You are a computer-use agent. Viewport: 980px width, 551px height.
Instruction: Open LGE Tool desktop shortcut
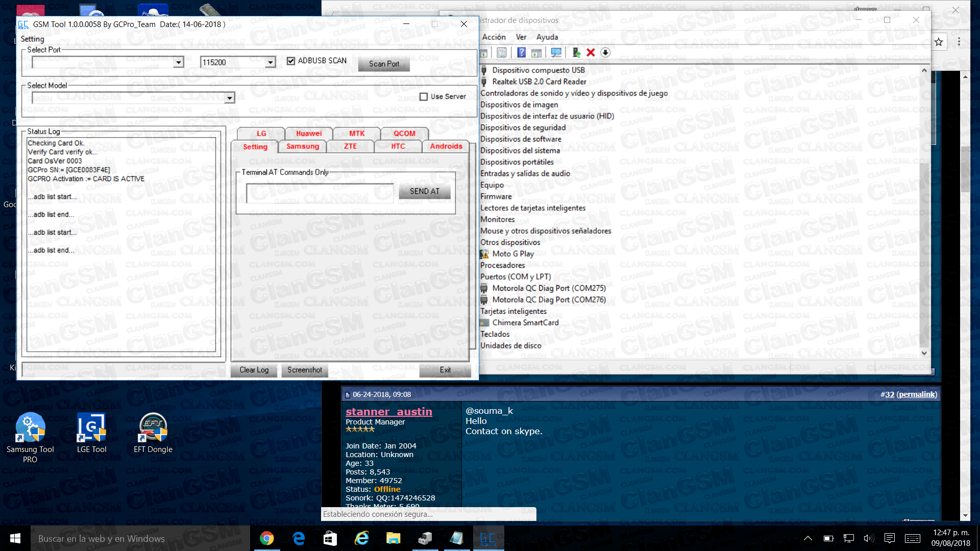91,433
